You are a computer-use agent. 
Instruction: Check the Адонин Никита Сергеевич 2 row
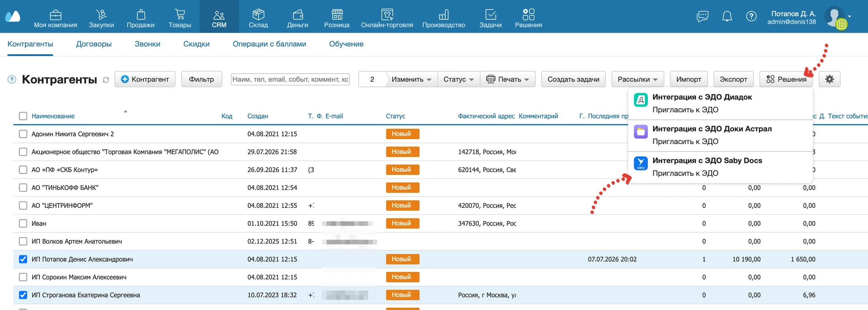coord(23,134)
